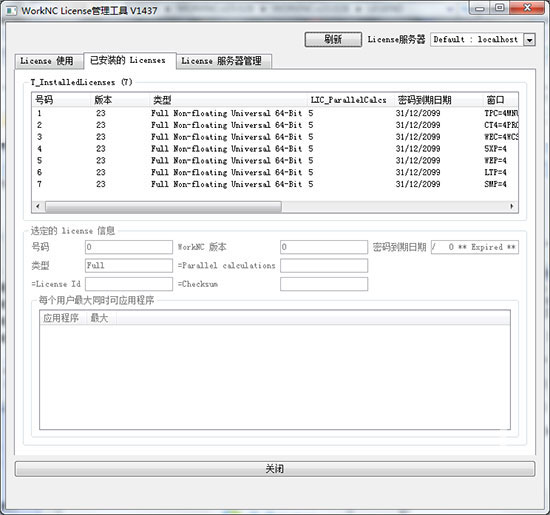Close the window with the red X
550x515 pixels.
(x=527, y=8)
